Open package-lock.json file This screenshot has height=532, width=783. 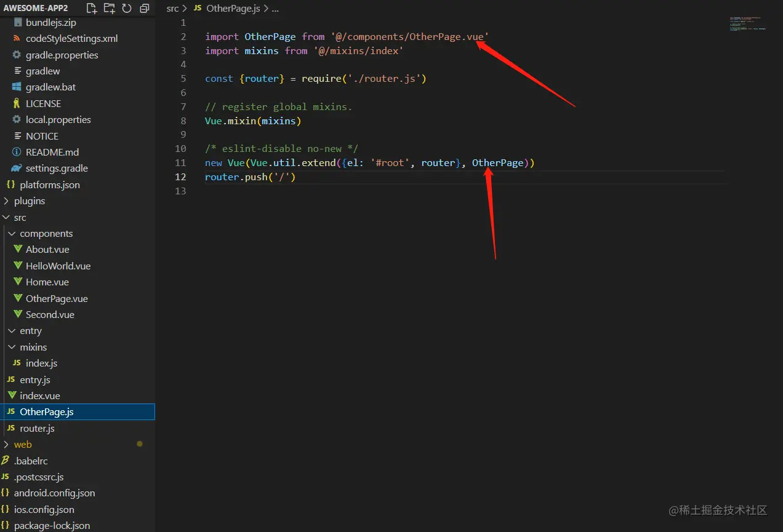tap(52, 525)
